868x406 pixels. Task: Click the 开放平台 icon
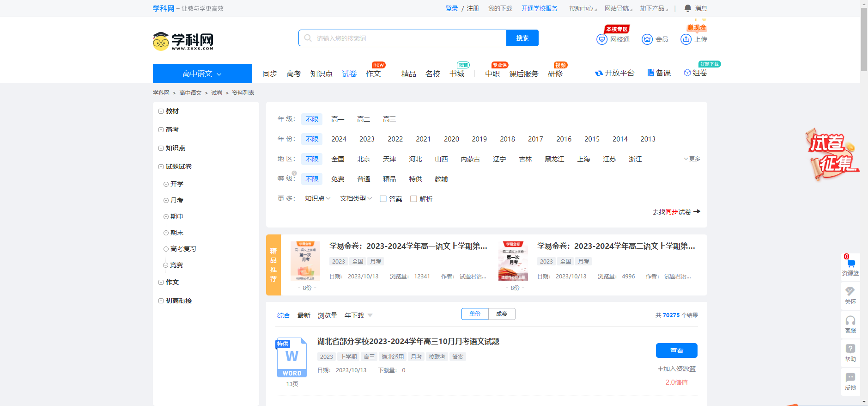(599, 73)
